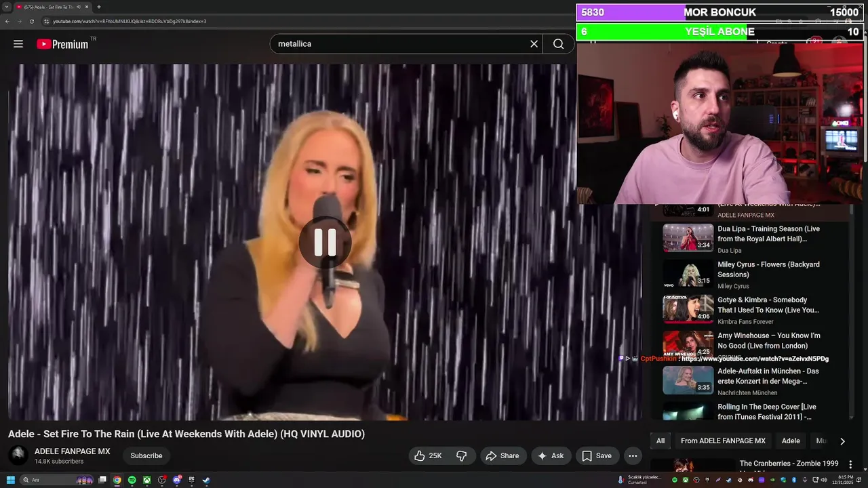868x488 pixels.
Task: Click 'Nachrichten München' channel name
Action: point(747,393)
